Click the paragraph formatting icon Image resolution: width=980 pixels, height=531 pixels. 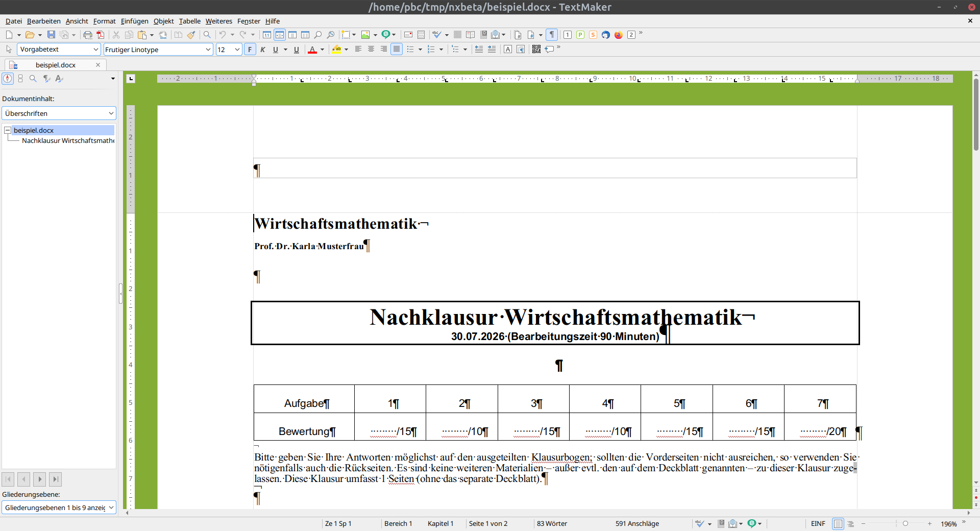(521, 49)
